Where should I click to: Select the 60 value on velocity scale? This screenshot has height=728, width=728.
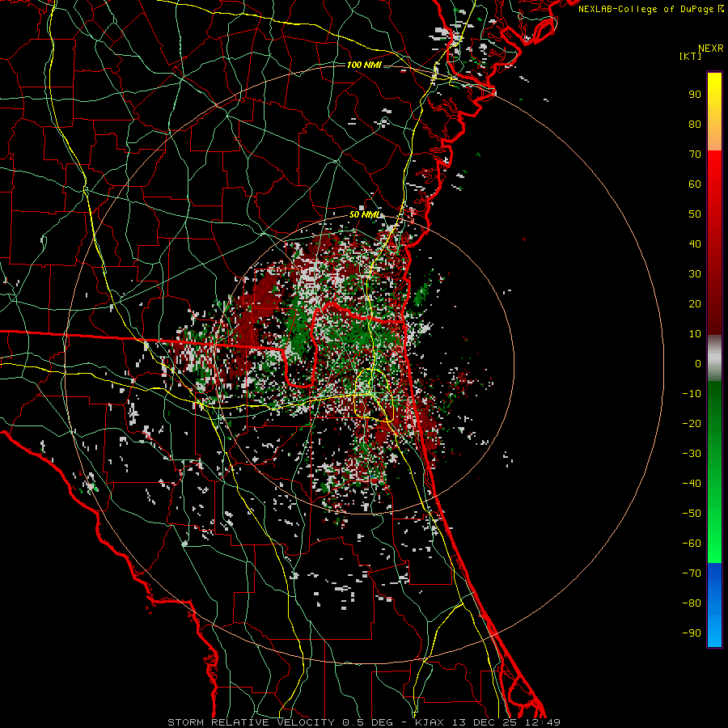pos(695,184)
